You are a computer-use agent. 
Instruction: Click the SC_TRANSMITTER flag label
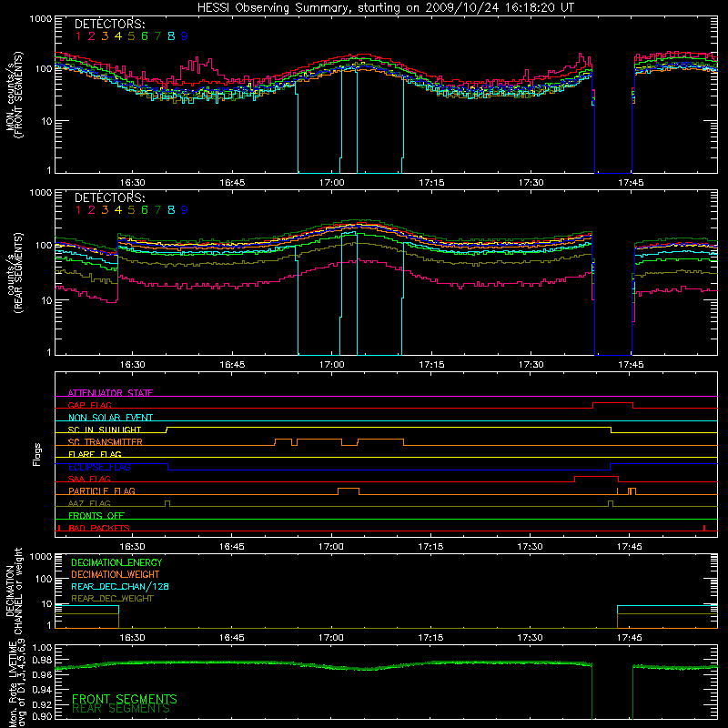click(106, 441)
